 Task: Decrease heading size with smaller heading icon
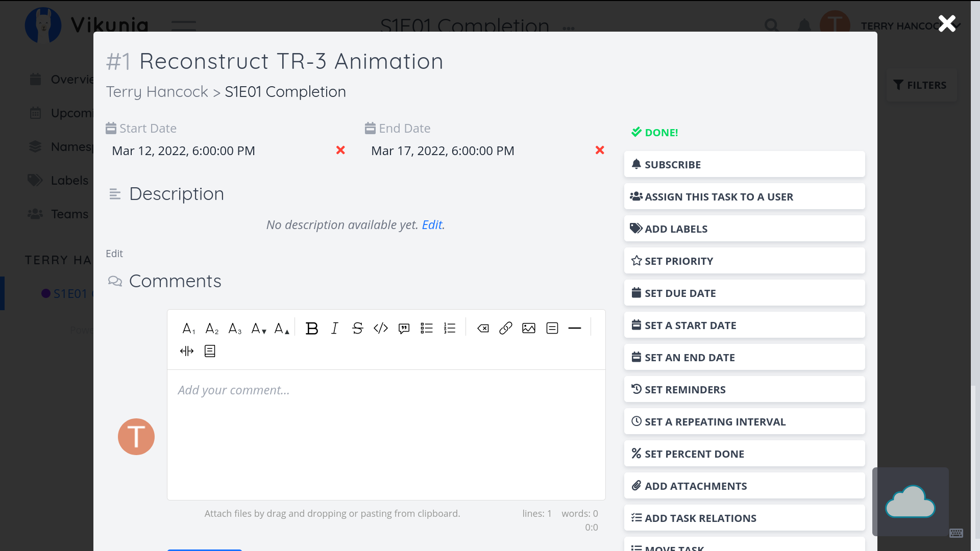259,329
